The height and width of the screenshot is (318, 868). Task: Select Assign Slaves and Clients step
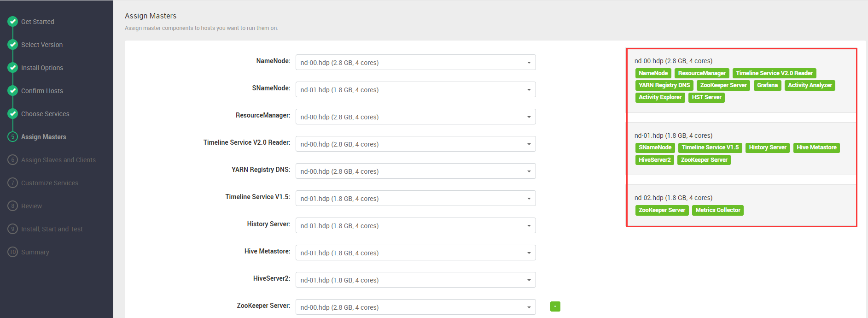(x=58, y=160)
